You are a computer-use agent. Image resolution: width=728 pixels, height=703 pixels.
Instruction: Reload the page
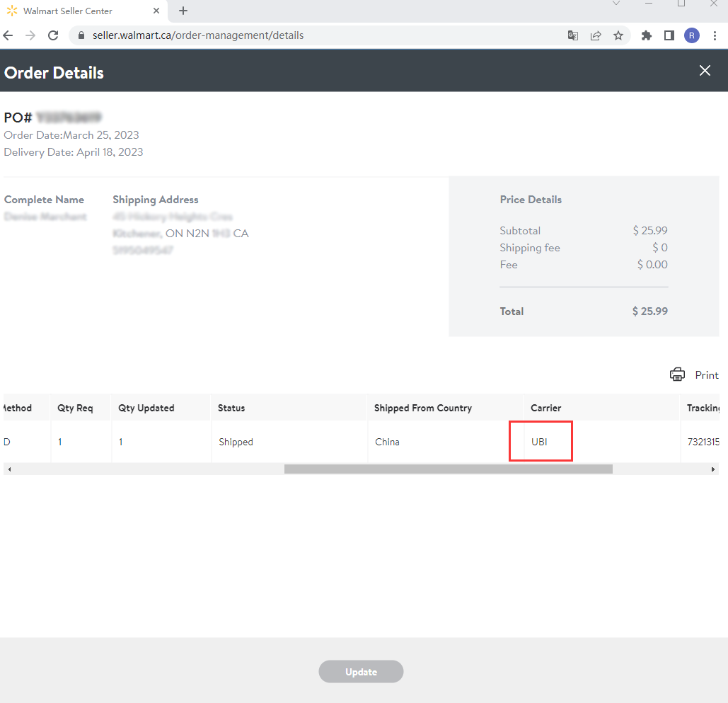pyautogui.click(x=53, y=35)
